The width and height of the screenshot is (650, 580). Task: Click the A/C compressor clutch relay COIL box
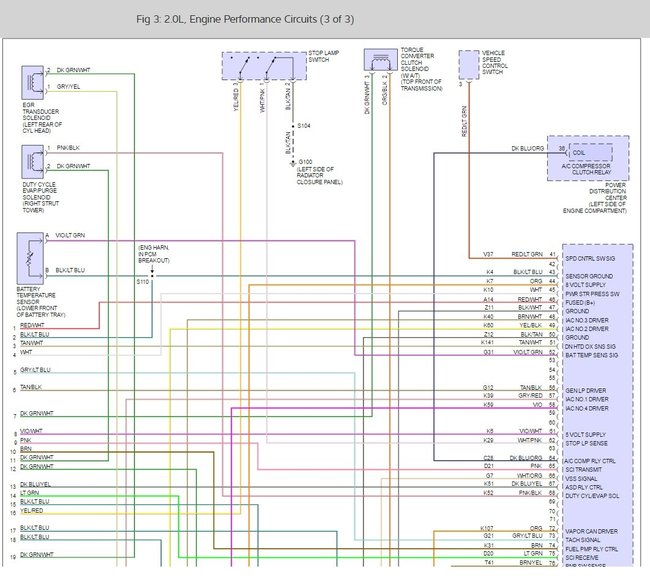591,153
